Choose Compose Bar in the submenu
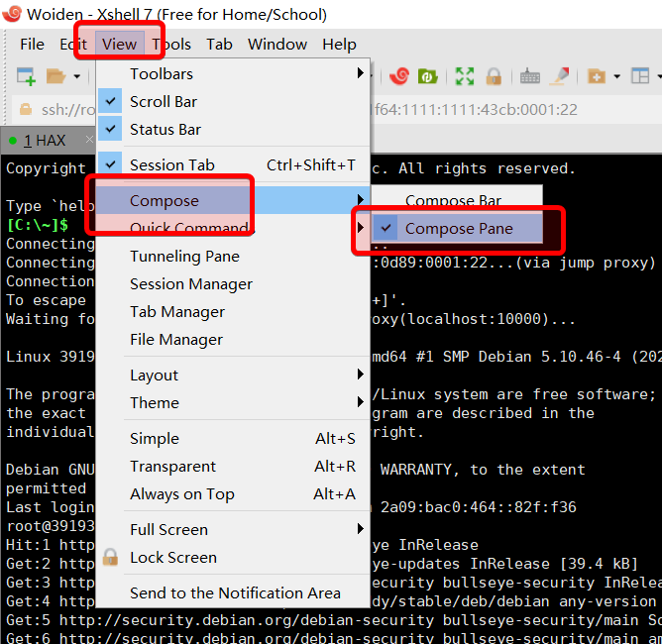 click(x=453, y=201)
